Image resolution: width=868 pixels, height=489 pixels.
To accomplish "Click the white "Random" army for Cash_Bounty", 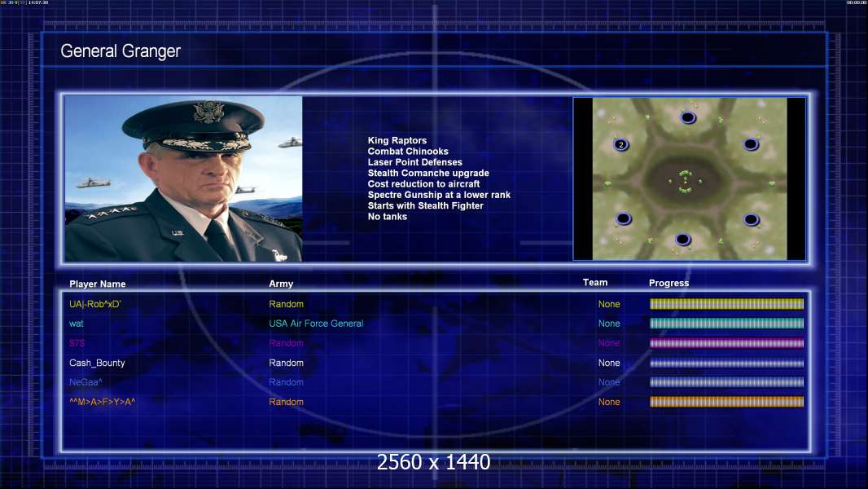I will (x=286, y=363).
